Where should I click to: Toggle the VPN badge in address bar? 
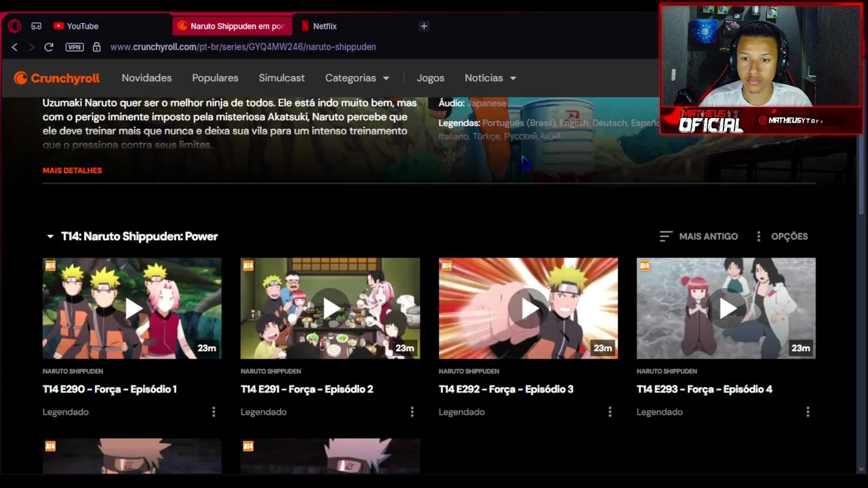tap(75, 47)
